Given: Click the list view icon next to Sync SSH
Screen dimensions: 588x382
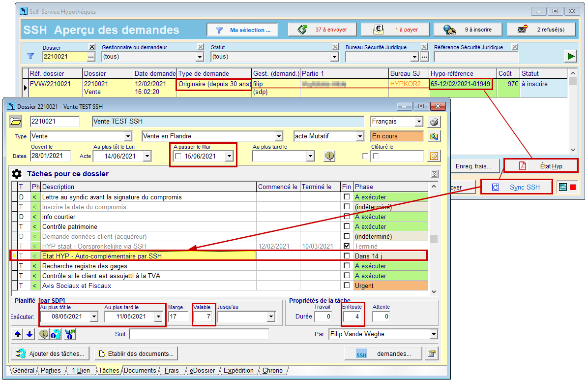Looking at the screenshot, I should pos(562,187).
